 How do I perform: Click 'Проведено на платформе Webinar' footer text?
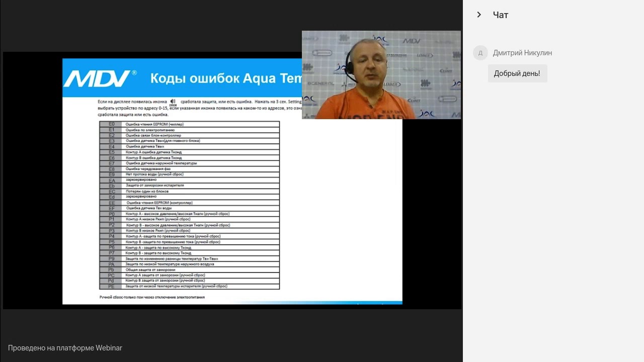(65, 348)
